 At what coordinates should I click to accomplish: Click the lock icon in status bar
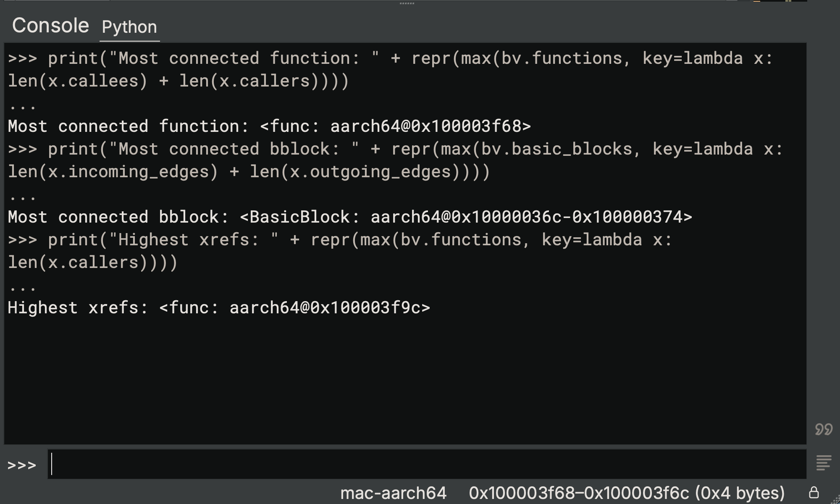[x=814, y=493]
